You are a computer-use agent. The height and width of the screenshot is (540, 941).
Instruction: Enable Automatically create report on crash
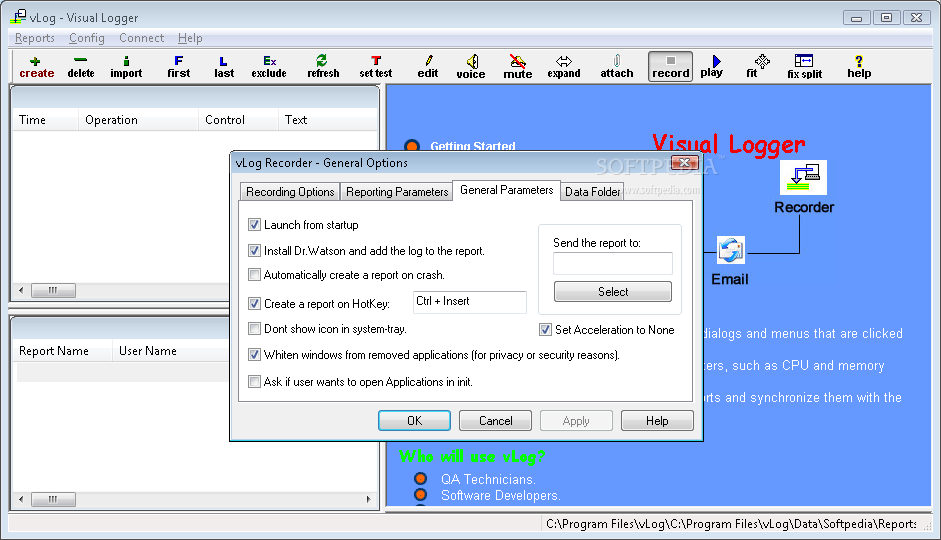click(x=254, y=275)
